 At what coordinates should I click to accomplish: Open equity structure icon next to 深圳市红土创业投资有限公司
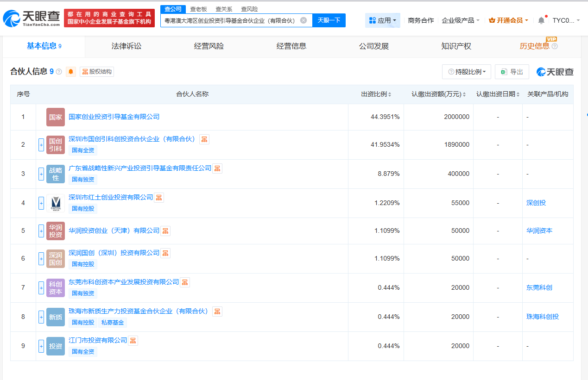click(x=159, y=198)
